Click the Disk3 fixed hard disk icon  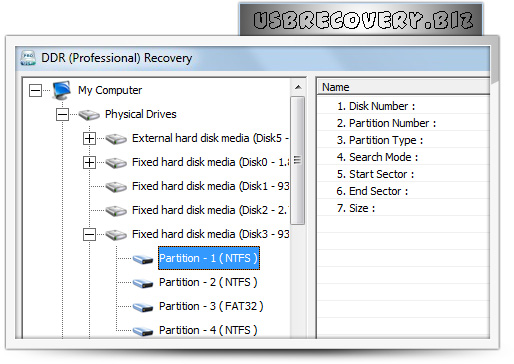pyautogui.click(x=116, y=235)
